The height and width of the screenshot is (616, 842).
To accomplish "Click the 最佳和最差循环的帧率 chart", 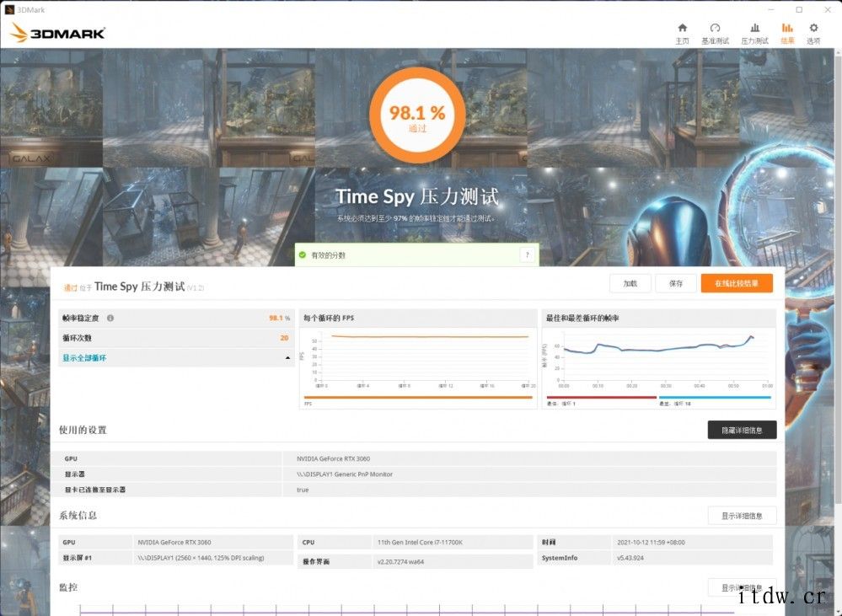I will [x=659, y=358].
